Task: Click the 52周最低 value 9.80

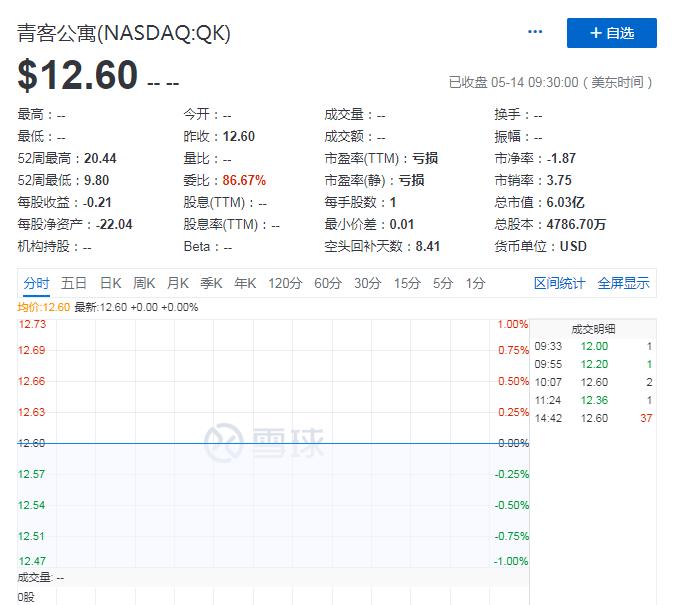Action: 96,180
